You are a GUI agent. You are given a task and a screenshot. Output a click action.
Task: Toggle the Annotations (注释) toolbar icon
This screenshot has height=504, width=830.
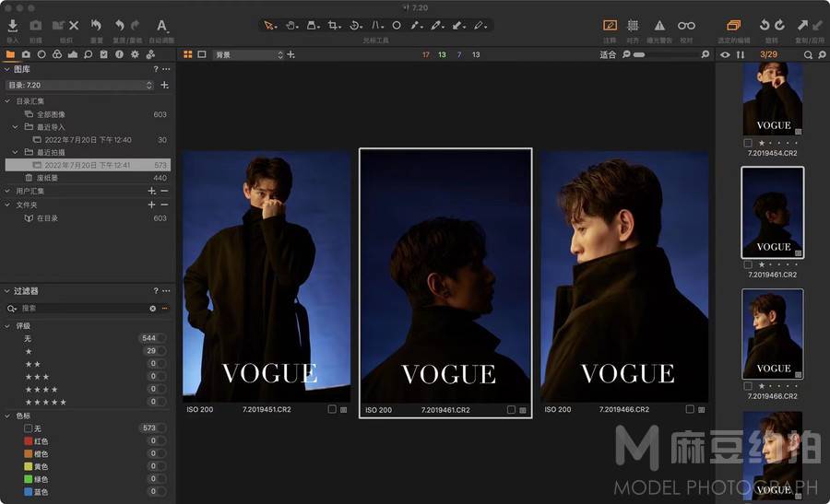pyautogui.click(x=610, y=26)
